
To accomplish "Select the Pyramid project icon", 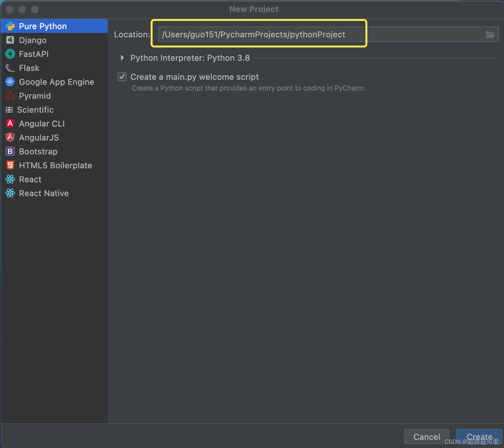I will [x=10, y=96].
